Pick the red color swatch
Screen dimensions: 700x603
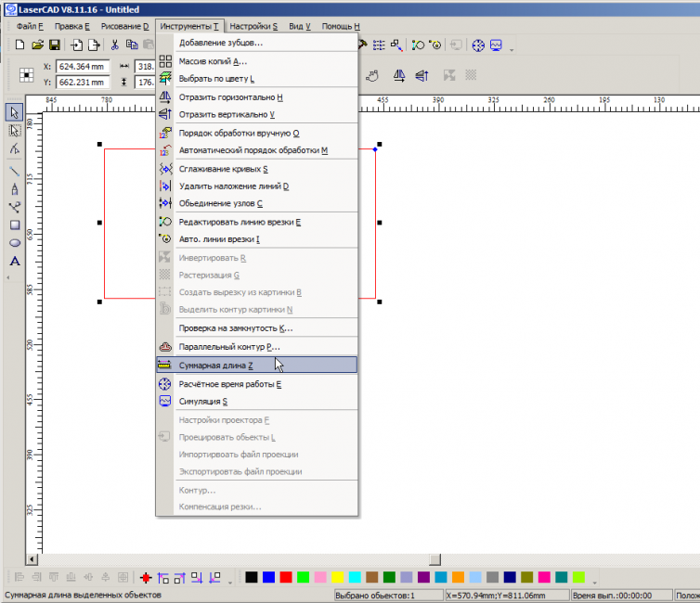[x=286, y=577]
